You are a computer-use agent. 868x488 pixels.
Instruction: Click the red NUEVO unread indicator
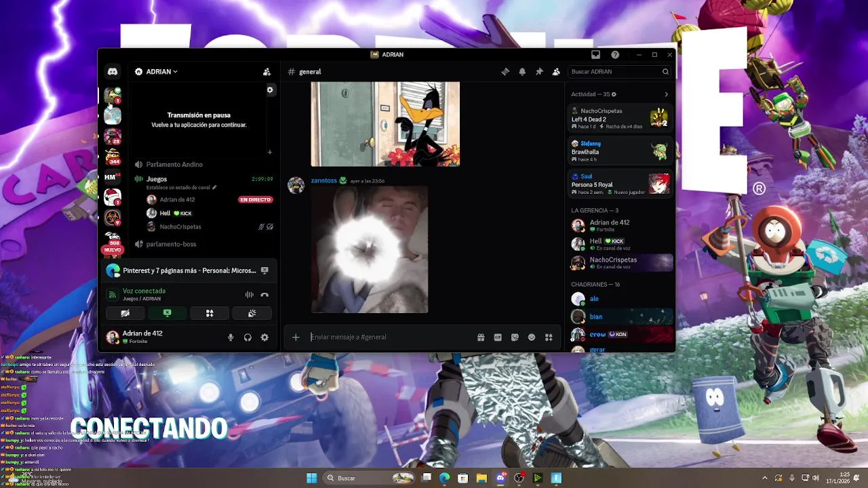tap(112, 249)
